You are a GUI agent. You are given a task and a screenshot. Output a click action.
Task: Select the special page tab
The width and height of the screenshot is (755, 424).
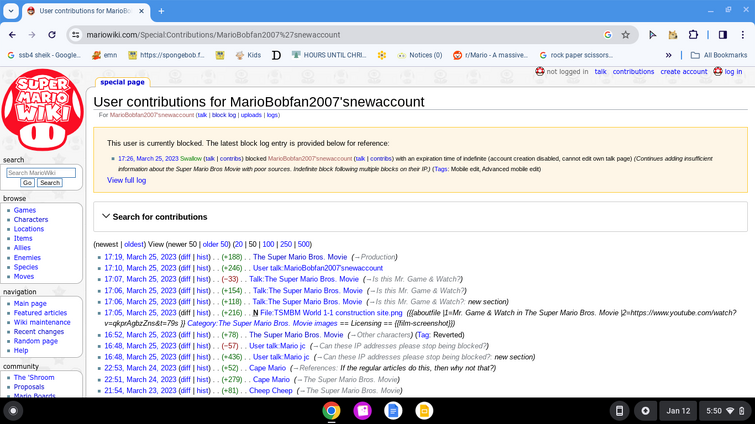(122, 82)
